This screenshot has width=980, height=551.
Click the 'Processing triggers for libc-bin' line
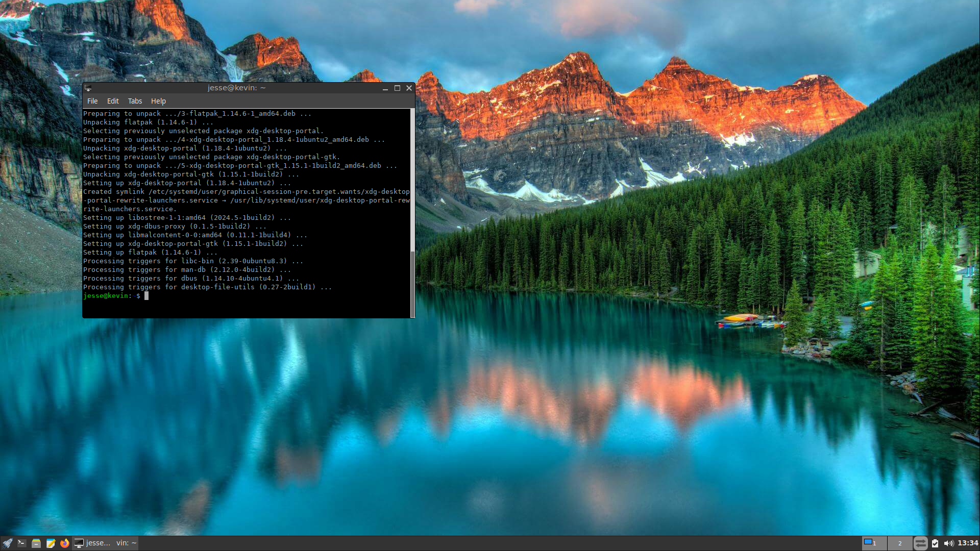(193, 261)
